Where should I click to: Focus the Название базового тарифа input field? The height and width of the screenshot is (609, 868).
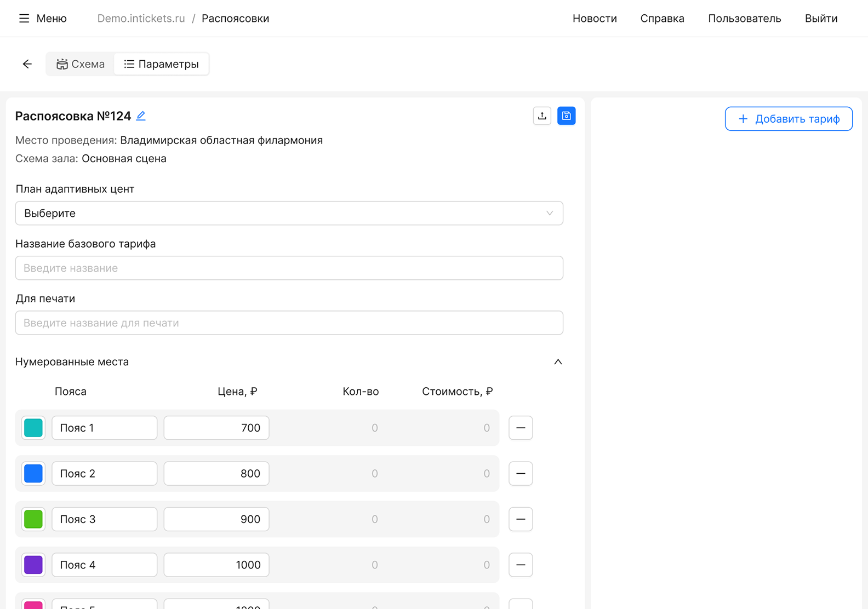tap(289, 268)
